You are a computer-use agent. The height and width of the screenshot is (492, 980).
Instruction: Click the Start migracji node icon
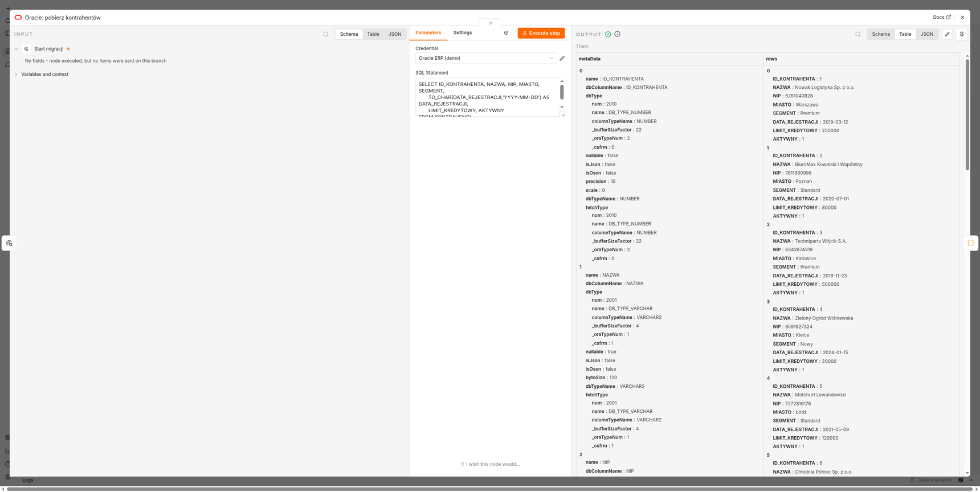(x=26, y=49)
